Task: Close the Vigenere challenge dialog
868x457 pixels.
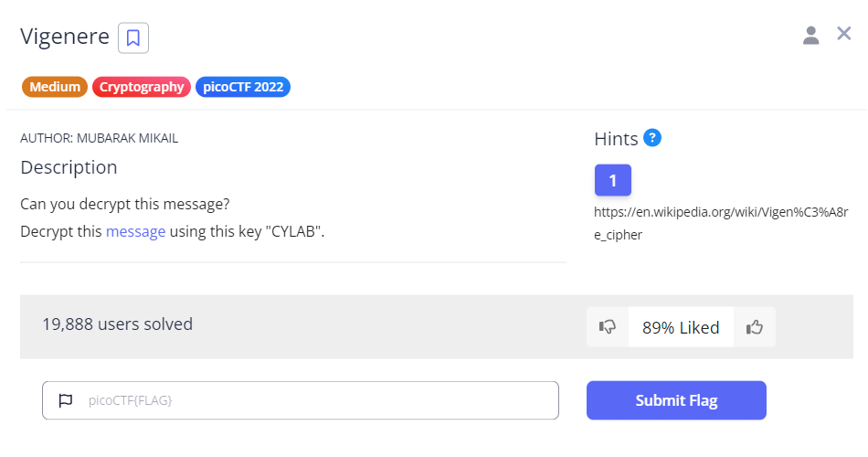Action: 844,34
